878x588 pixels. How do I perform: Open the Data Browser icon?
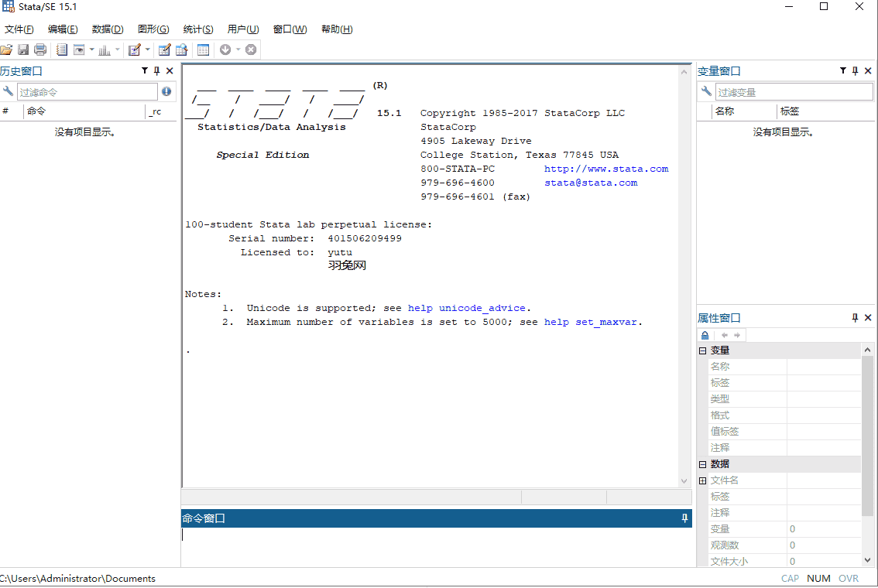click(181, 50)
